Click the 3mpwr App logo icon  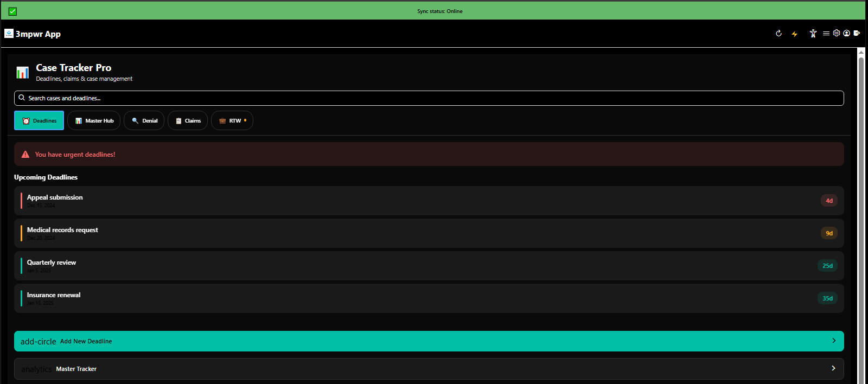click(x=9, y=34)
